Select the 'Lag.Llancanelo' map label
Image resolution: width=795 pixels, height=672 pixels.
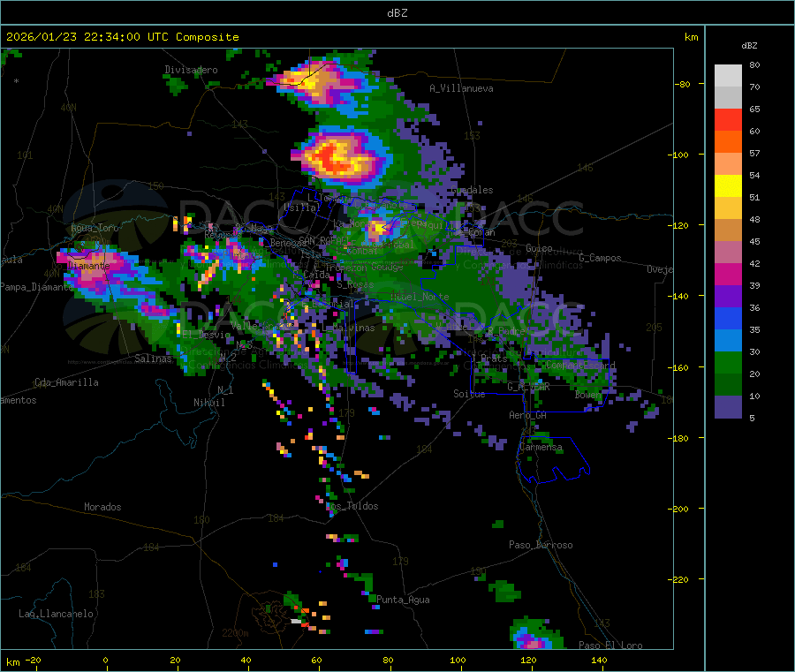[56, 615]
